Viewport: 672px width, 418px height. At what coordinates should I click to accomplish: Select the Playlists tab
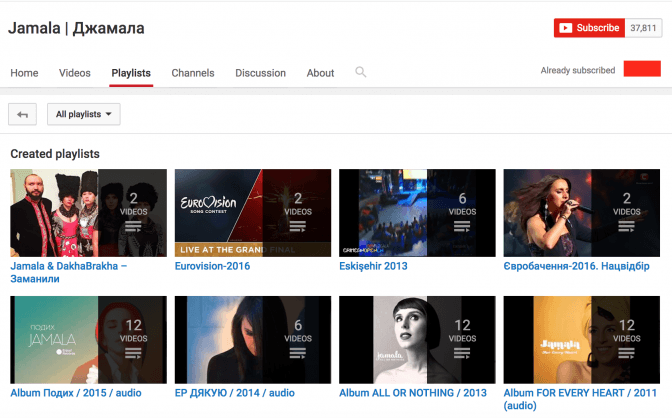[x=131, y=73]
